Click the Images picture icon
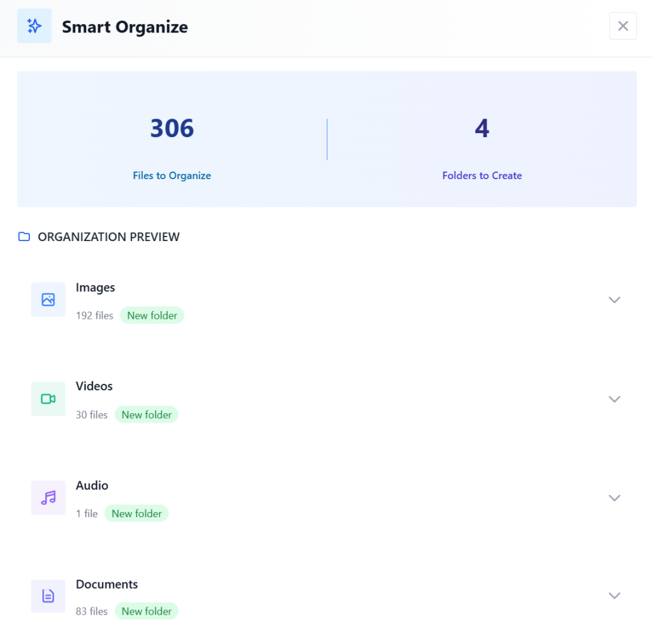Image resolution: width=653 pixels, height=644 pixels. tap(48, 300)
